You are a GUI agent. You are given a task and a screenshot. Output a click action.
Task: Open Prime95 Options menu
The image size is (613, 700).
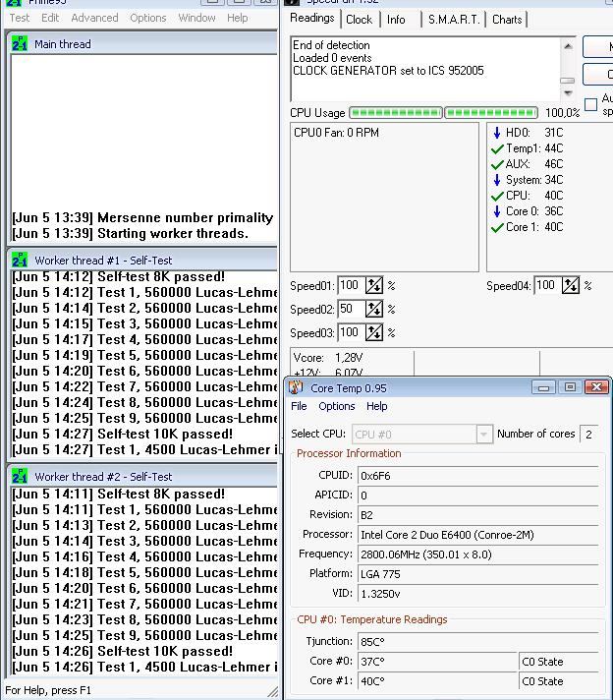[148, 18]
